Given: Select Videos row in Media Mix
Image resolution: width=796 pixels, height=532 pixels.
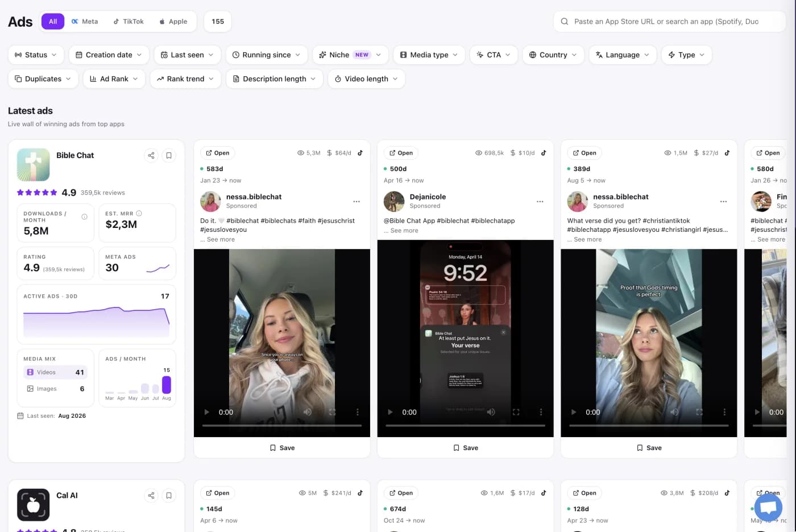Looking at the screenshot, I should 55,372.
